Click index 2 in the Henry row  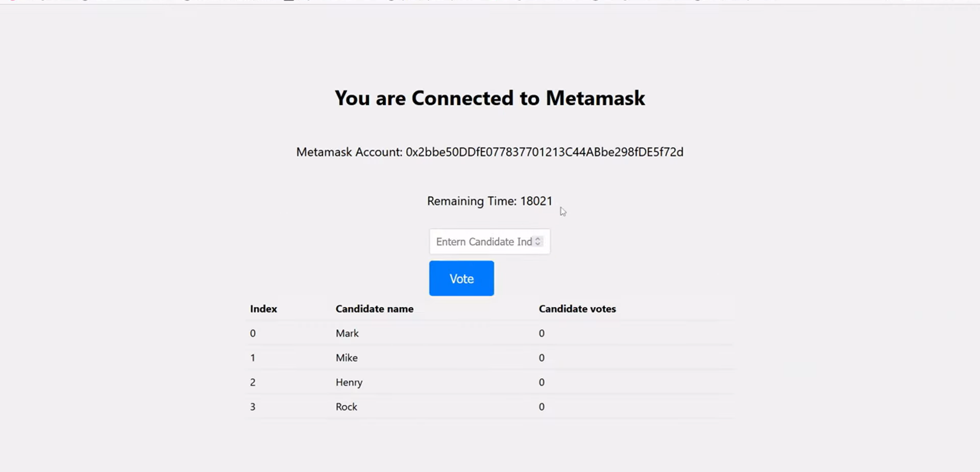[x=253, y=382]
